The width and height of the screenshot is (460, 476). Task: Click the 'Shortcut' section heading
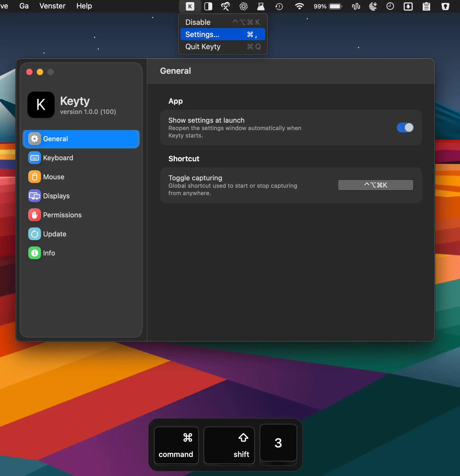184,159
